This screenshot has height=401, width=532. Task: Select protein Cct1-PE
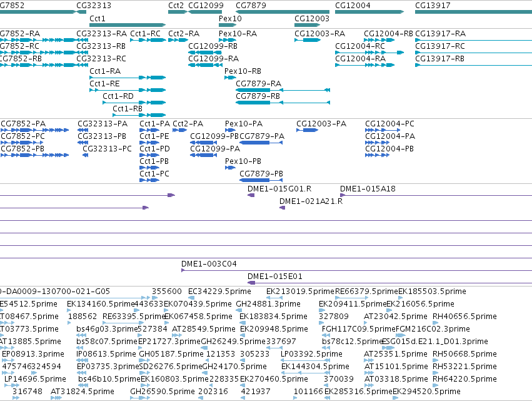pos(149,143)
